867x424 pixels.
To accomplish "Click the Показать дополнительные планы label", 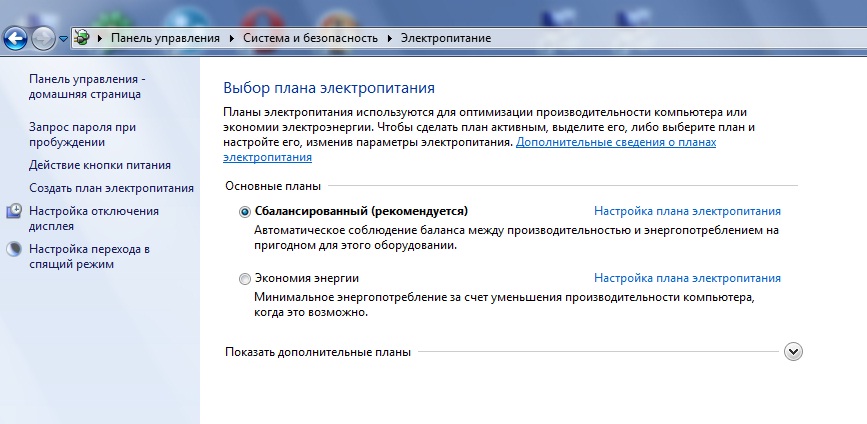I will pos(318,352).
